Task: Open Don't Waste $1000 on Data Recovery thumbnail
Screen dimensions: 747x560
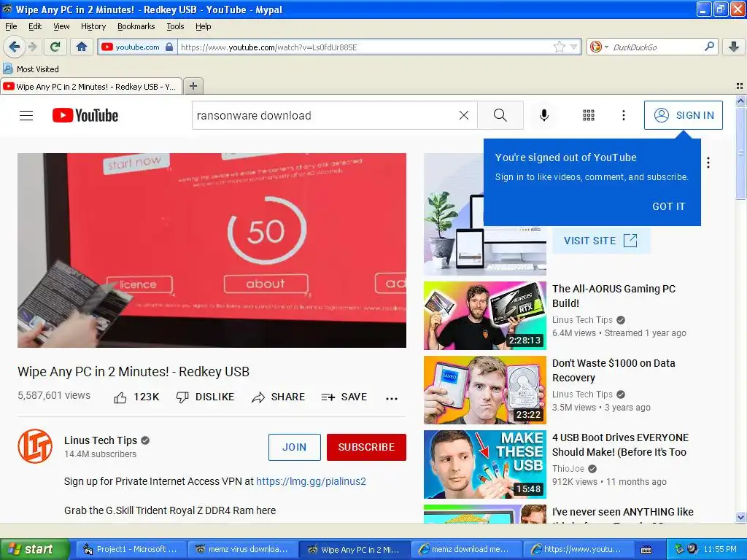Action: pos(485,390)
